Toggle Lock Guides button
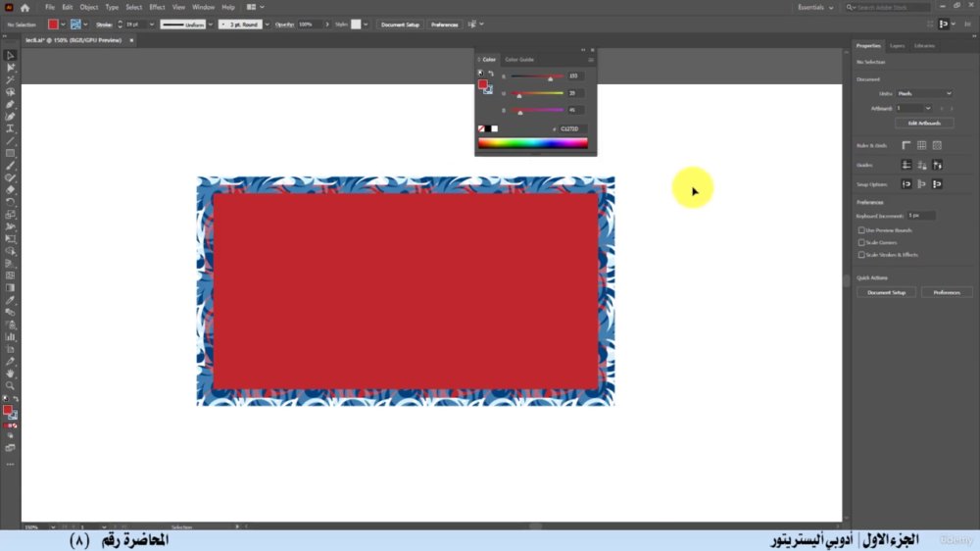 point(921,165)
